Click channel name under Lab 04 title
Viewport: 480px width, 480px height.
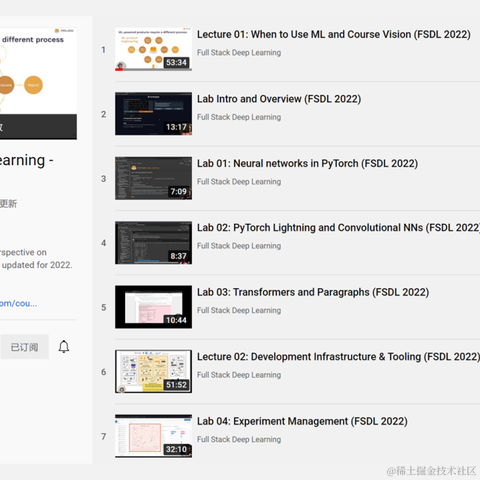tap(239, 439)
